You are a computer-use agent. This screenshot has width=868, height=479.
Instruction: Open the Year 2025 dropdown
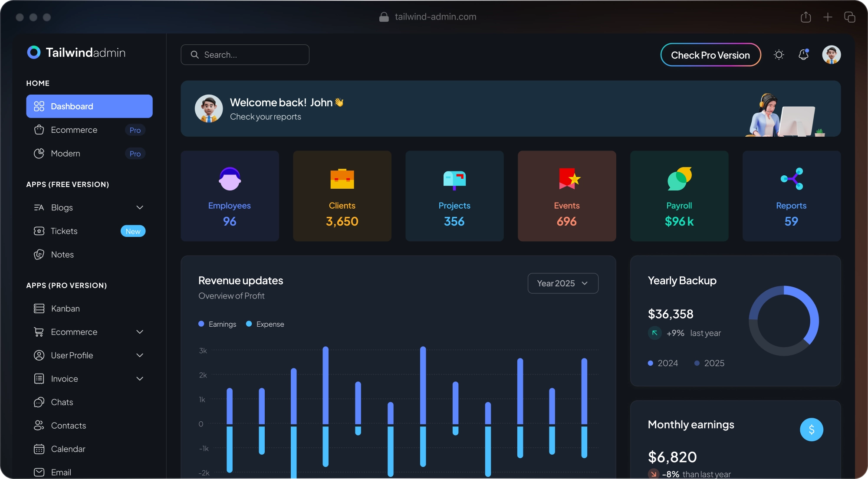tap(563, 283)
